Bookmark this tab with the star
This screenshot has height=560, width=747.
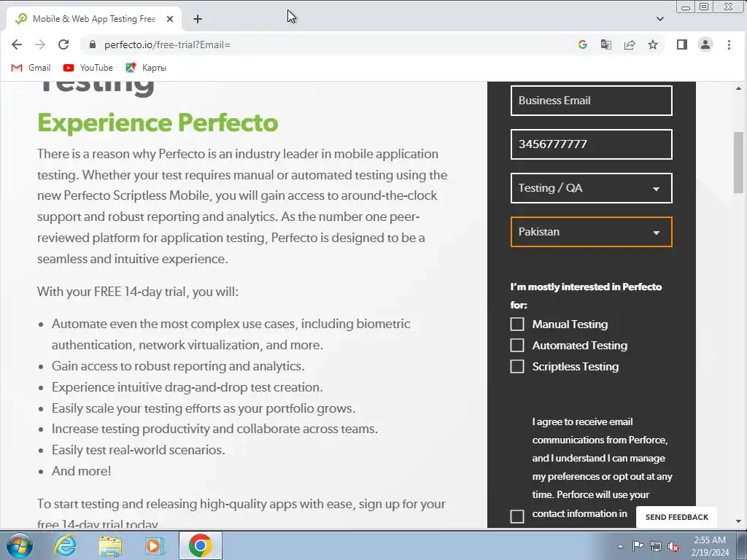point(653,44)
